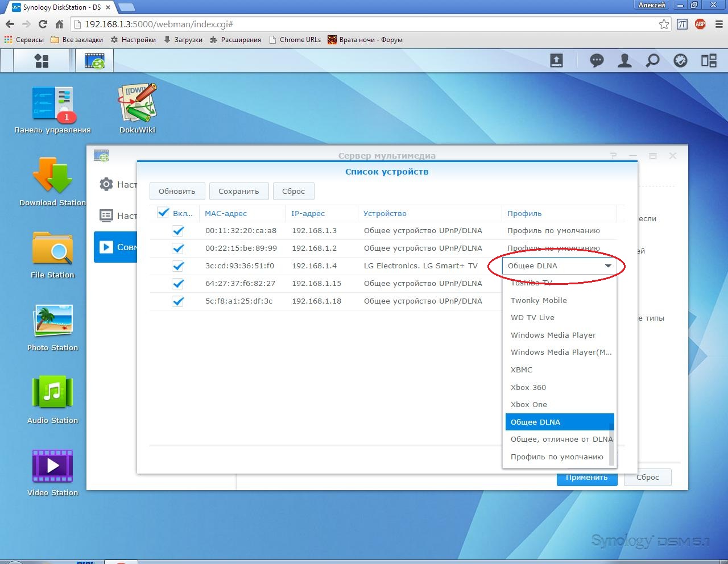Choose Windows Media Player profile option
Image resolution: width=728 pixels, height=564 pixels.
click(x=553, y=335)
